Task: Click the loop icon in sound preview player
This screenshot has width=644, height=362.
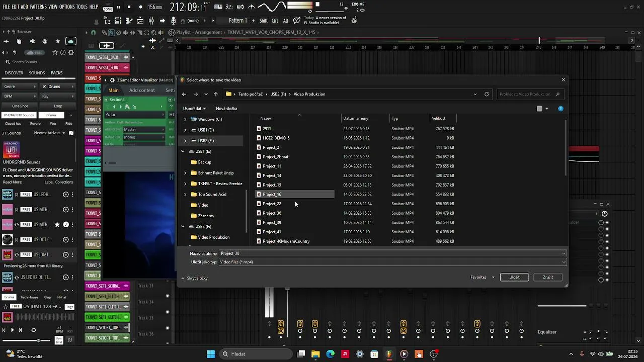Action: pos(34,330)
